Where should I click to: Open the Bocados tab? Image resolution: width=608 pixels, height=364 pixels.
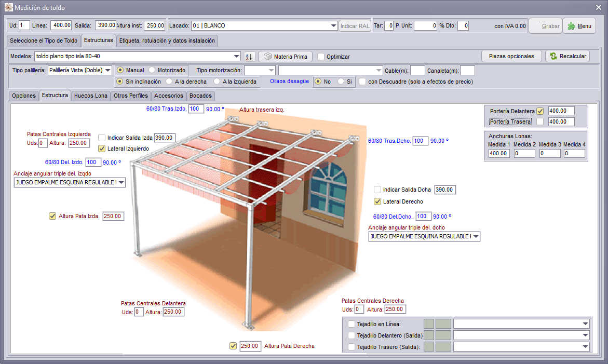tap(200, 96)
